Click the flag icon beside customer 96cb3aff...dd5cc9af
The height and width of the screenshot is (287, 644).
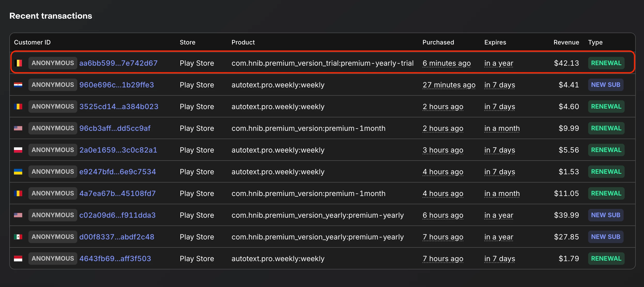coord(18,128)
